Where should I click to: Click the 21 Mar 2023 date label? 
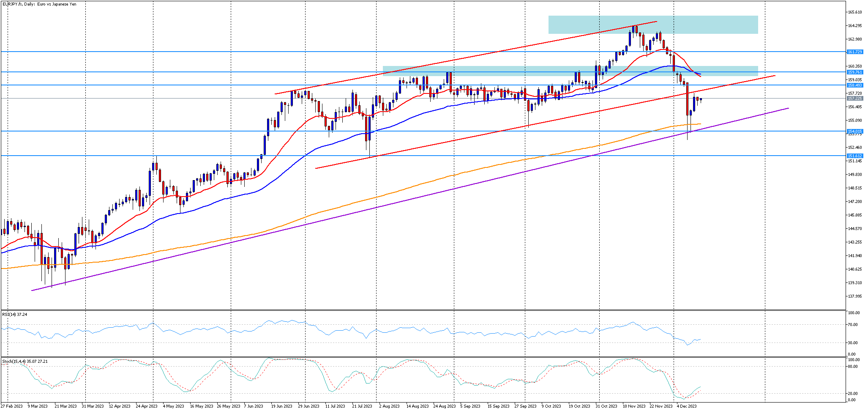(66, 406)
